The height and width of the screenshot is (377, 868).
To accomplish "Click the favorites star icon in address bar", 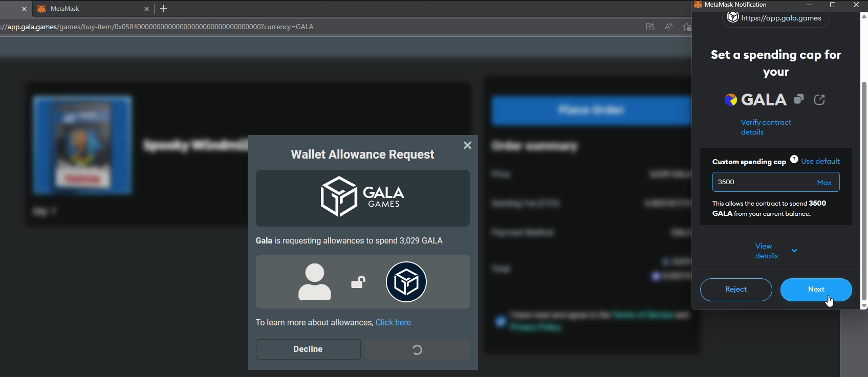I will coord(687,27).
